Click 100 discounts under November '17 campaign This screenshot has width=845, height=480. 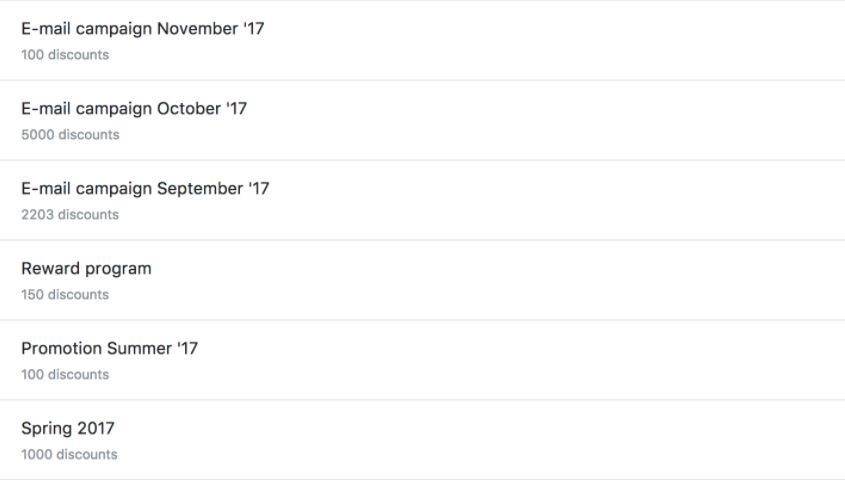coord(65,55)
